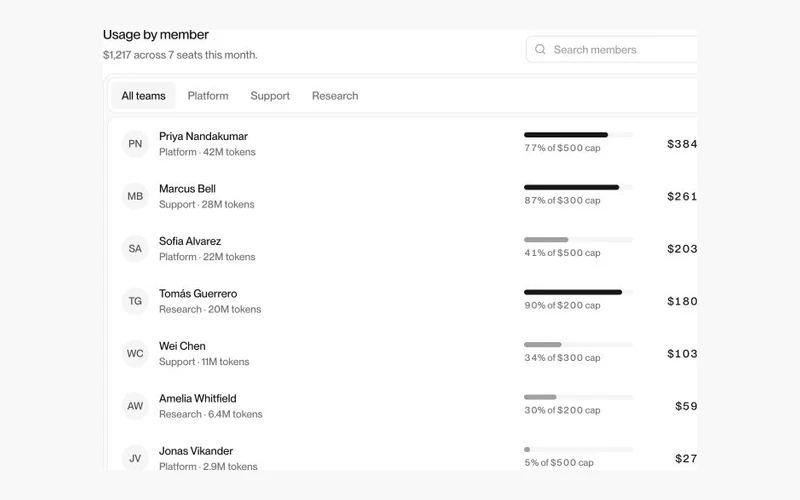Click Tomás Guerrero's usage progress bar
This screenshot has height=500, width=800.
[578, 292]
